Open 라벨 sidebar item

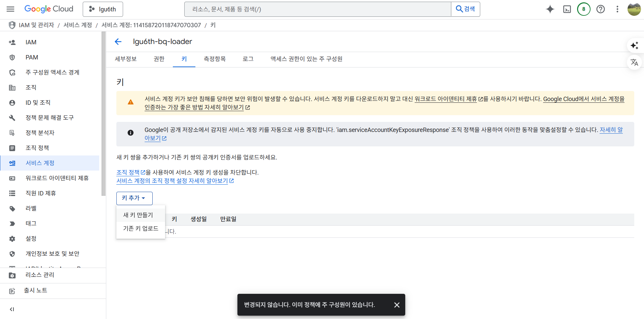[50, 209]
